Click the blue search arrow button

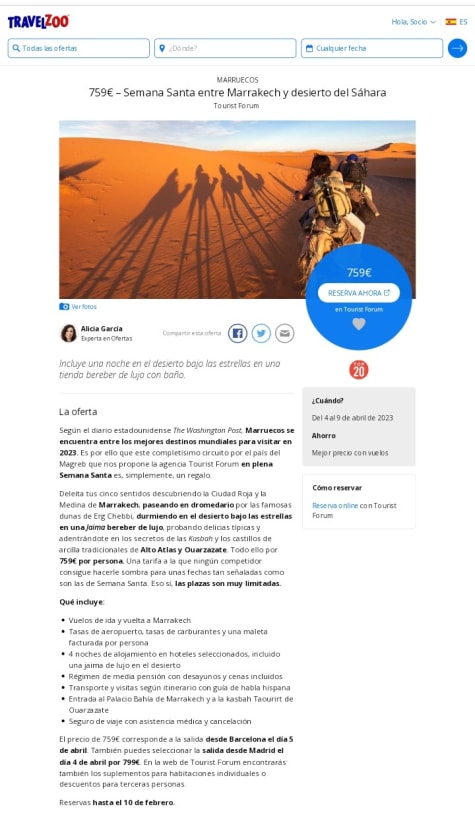[457, 48]
